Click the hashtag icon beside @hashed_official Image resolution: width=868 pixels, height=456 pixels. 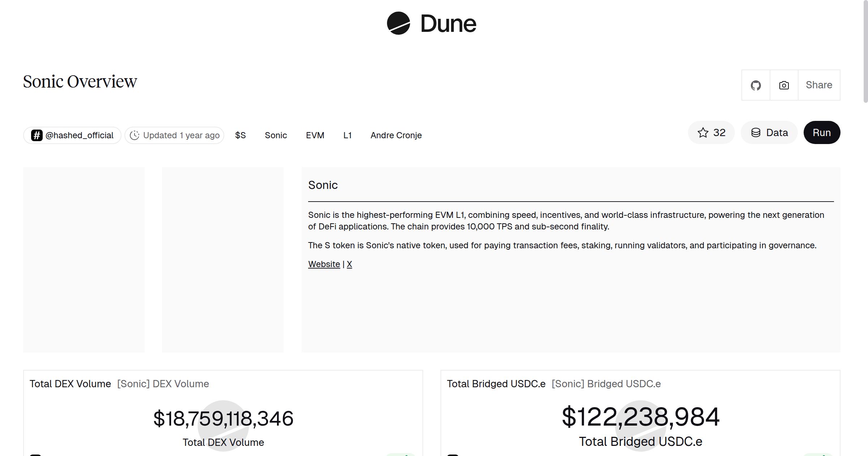point(37,135)
